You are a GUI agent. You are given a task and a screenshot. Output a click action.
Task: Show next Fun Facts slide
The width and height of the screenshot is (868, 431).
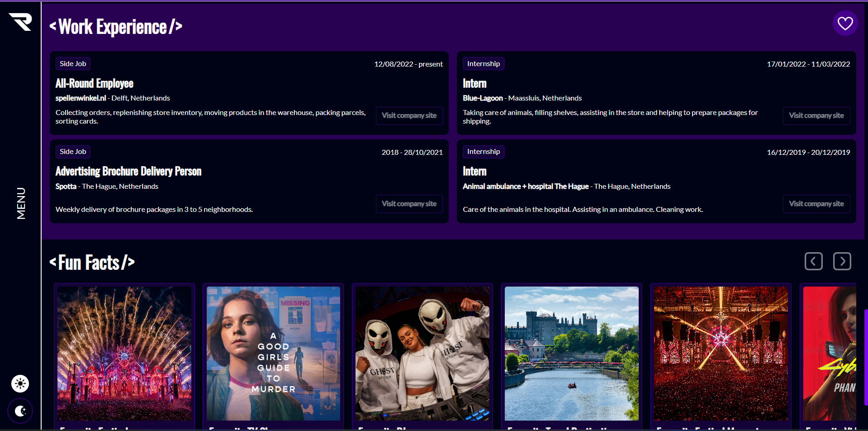(842, 261)
